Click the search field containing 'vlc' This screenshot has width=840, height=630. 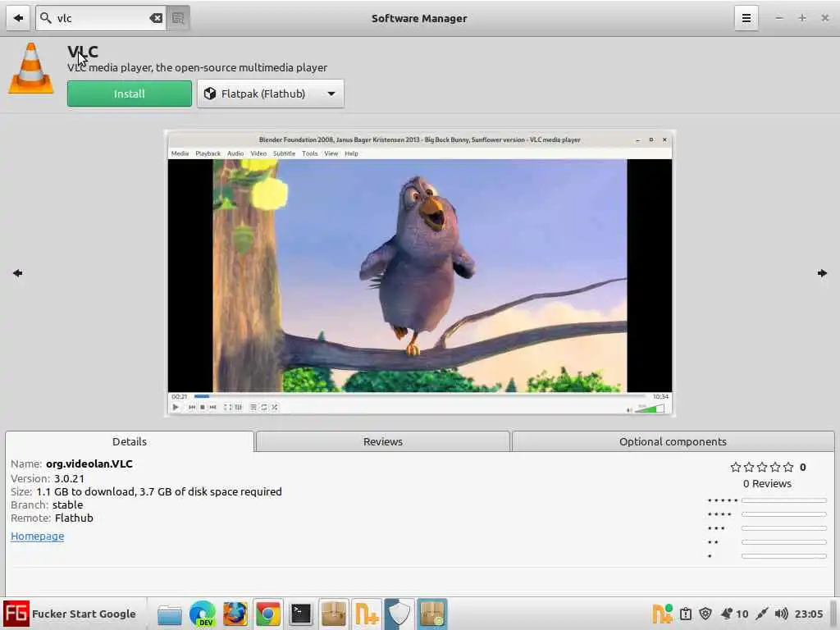pos(101,18)
